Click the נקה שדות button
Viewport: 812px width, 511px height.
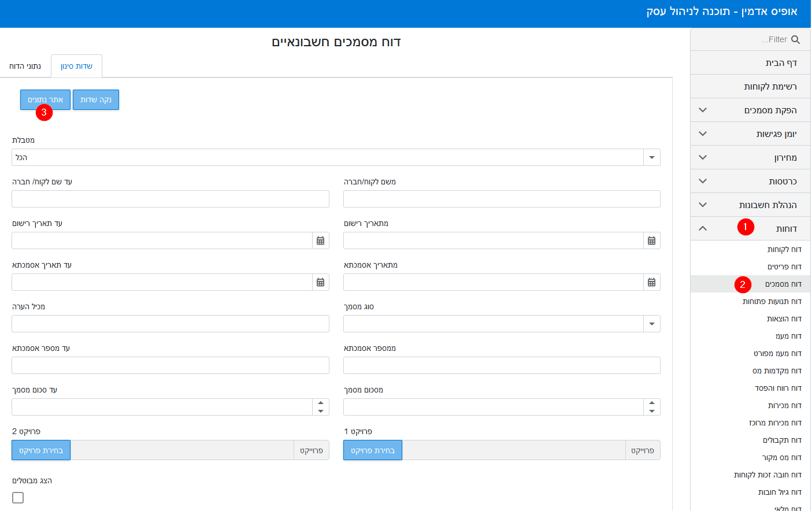point(96,99)
